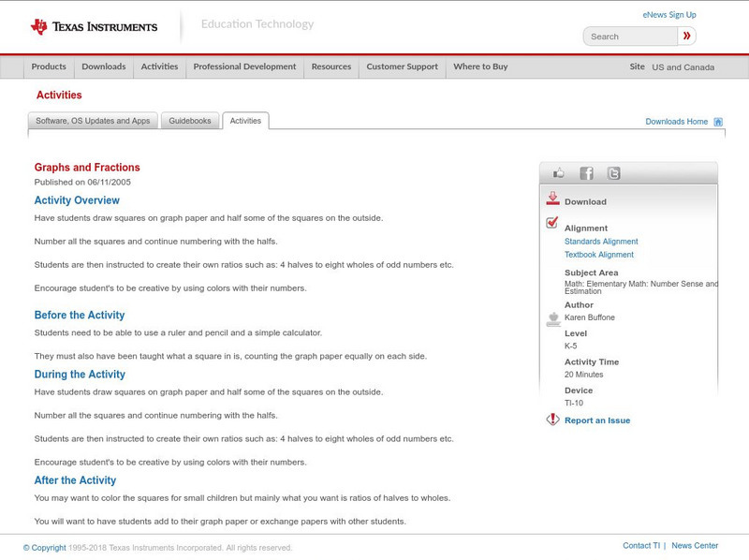Viewport: 749px width, 560px height.
Task: Open the US and Canada site selector
Action: (683, 67)
